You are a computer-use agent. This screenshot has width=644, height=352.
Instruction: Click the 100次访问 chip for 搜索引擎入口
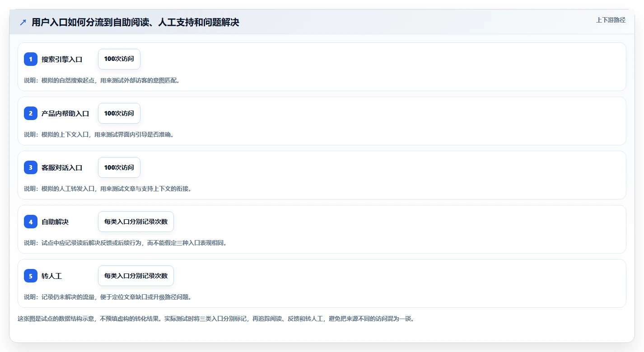[x=119, y=59]
